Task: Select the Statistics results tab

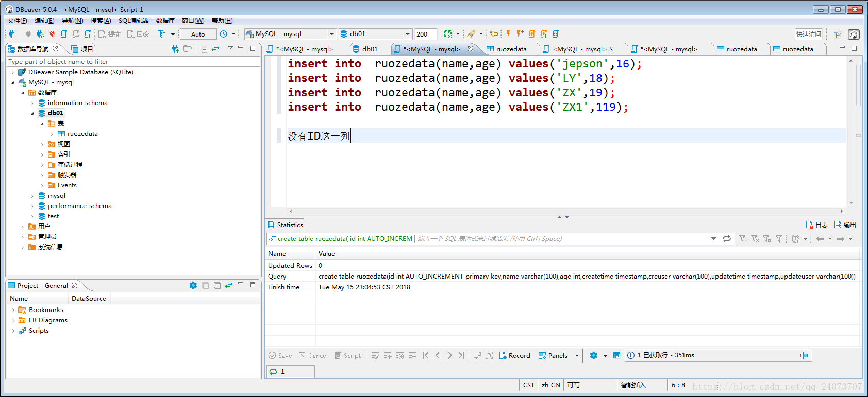Action: pos(285,225)
